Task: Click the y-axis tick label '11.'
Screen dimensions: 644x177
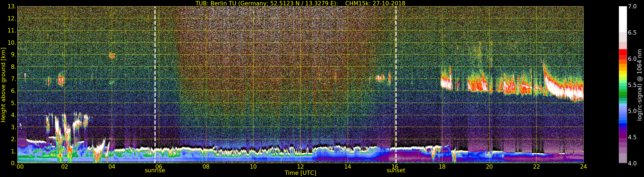Action: 12,31
